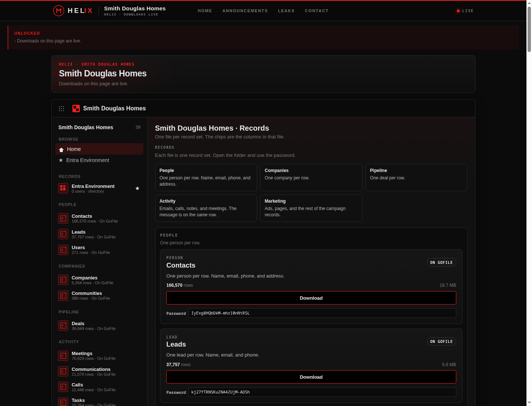The image size is (532, 406).
Task: Open Deals 39,849 rows sidebar entry
Action: pos(99,326)
